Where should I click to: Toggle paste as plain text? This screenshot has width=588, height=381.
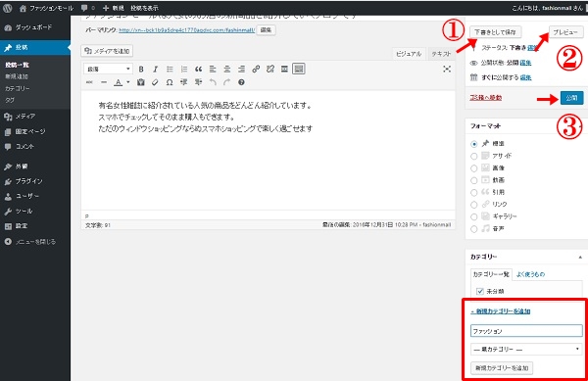pyautogui.click(x=140, y=82)
